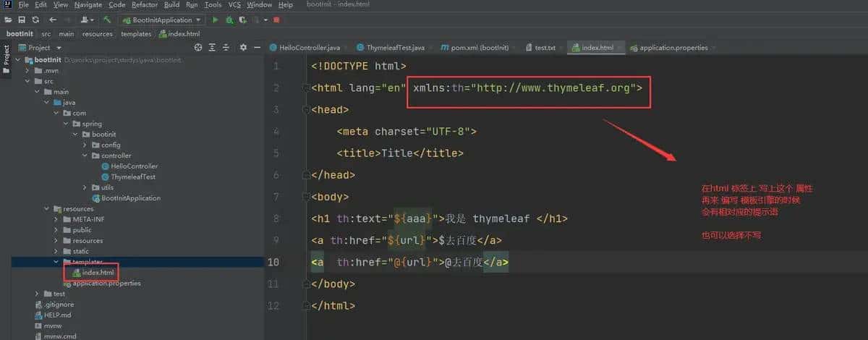Collapse the controller package

pos(85,156)
